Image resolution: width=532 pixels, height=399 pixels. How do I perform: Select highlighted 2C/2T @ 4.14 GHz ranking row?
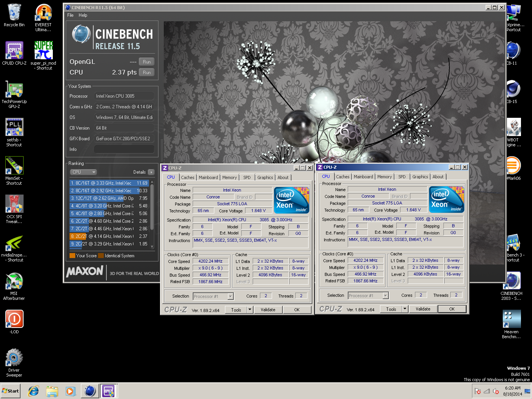point(109,236)
